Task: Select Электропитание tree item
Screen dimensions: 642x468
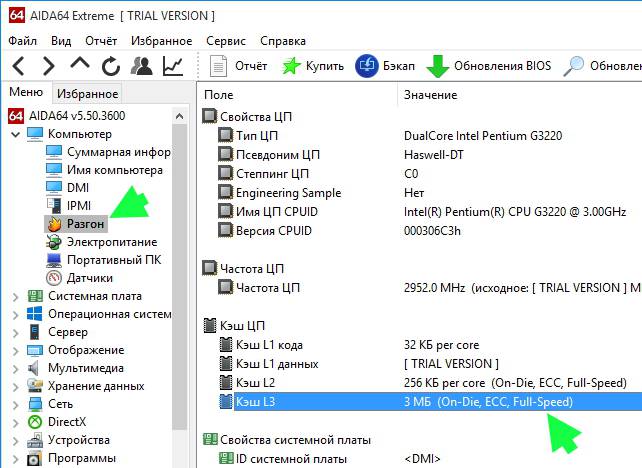Action: click(101, 242)
